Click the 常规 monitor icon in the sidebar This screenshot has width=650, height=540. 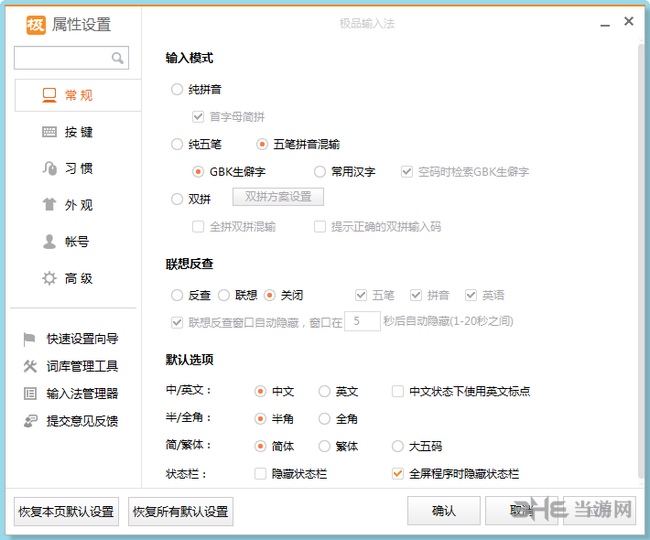click(49, 95)
